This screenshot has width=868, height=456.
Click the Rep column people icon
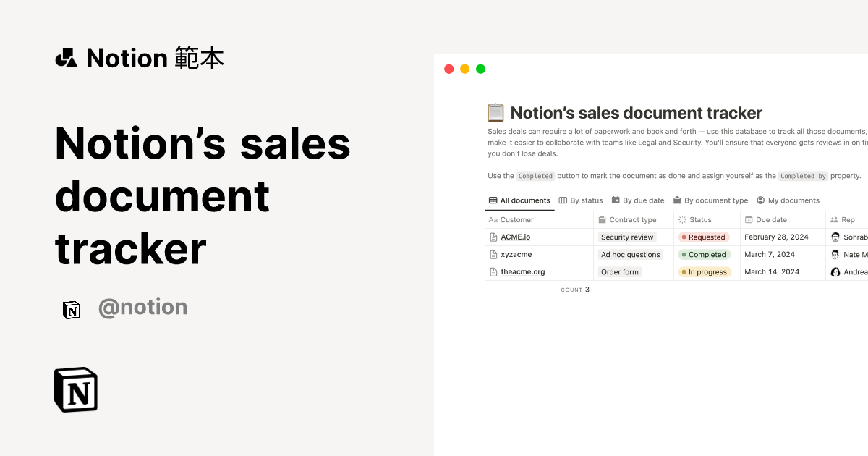[x=834, y=219]
